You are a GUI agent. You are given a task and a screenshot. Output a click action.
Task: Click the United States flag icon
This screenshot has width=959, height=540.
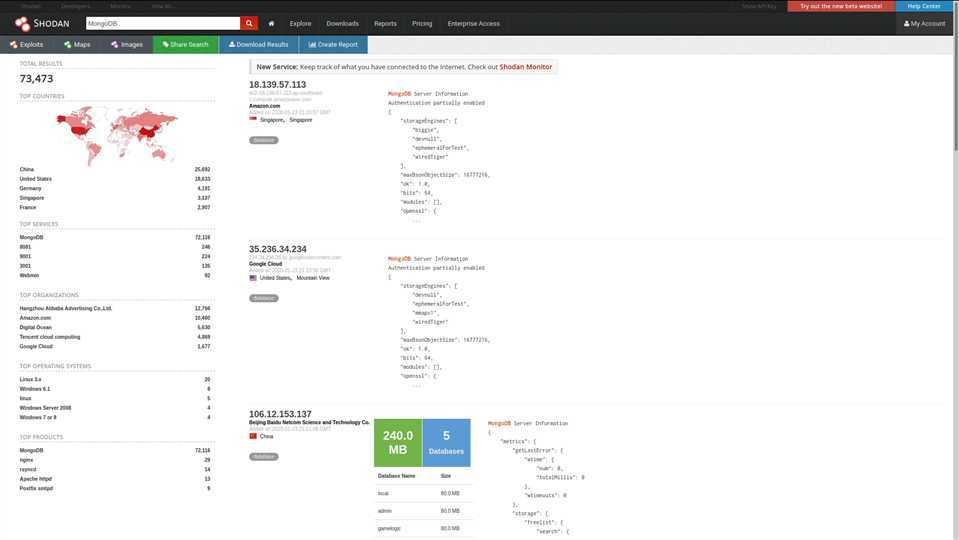click(x=253, y=278)
